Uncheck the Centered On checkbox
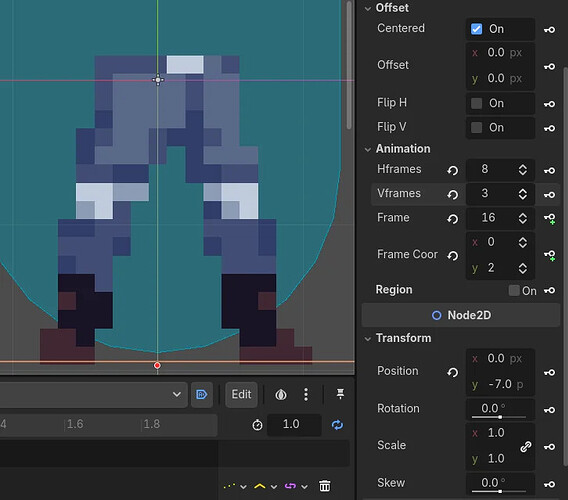 click(476, 29)
